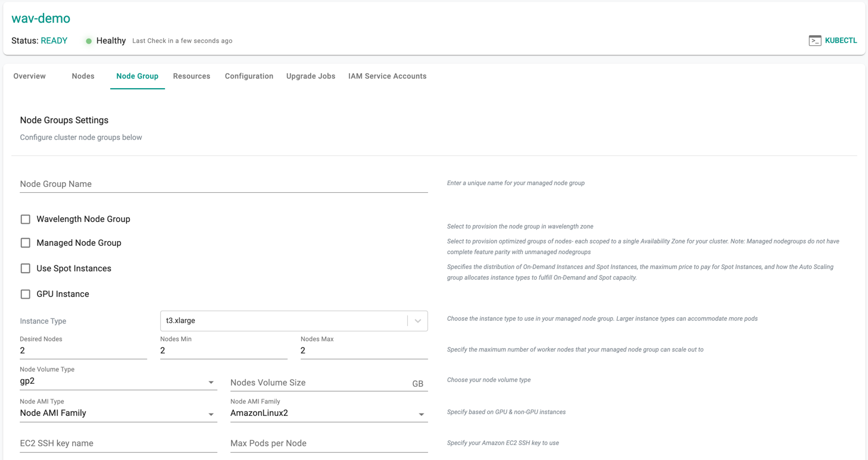The image size is (868, 460).
Task: Click the wav-demo cluster title
Action: tap(41, 18)
